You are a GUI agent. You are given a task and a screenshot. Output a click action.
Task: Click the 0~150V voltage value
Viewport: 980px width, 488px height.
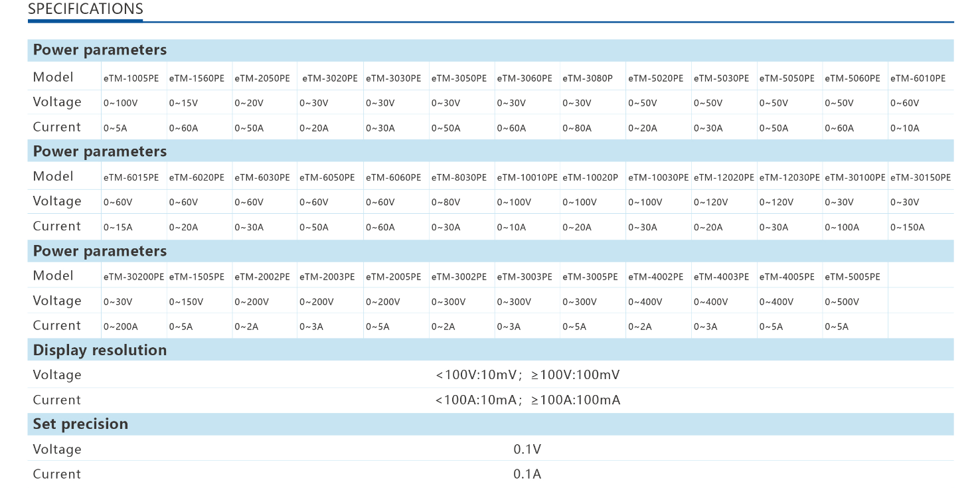coord(186,302)
